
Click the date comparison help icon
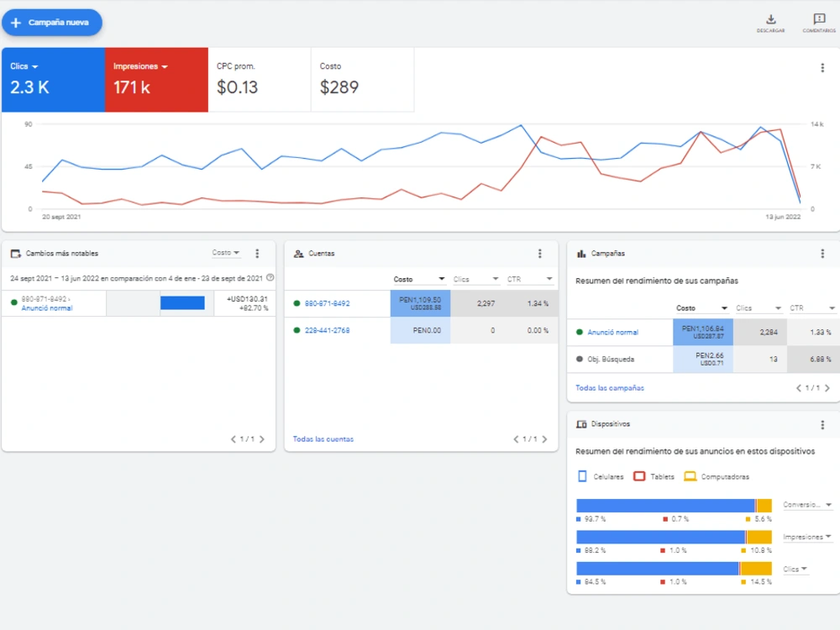click(270, 277)
